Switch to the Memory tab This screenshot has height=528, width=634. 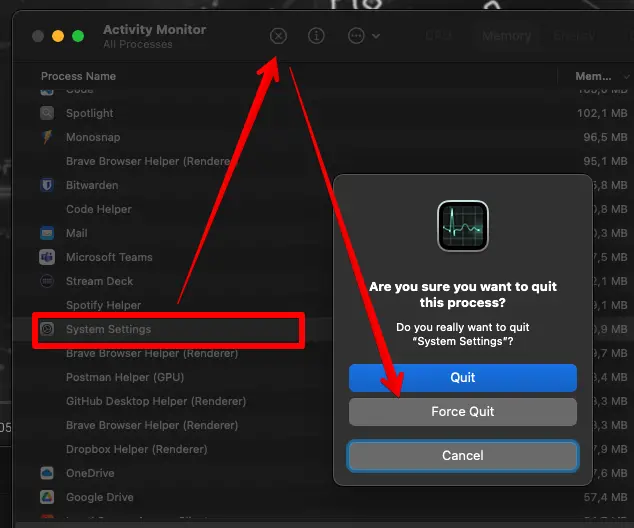pyautogui.click(x=506, y=36)
